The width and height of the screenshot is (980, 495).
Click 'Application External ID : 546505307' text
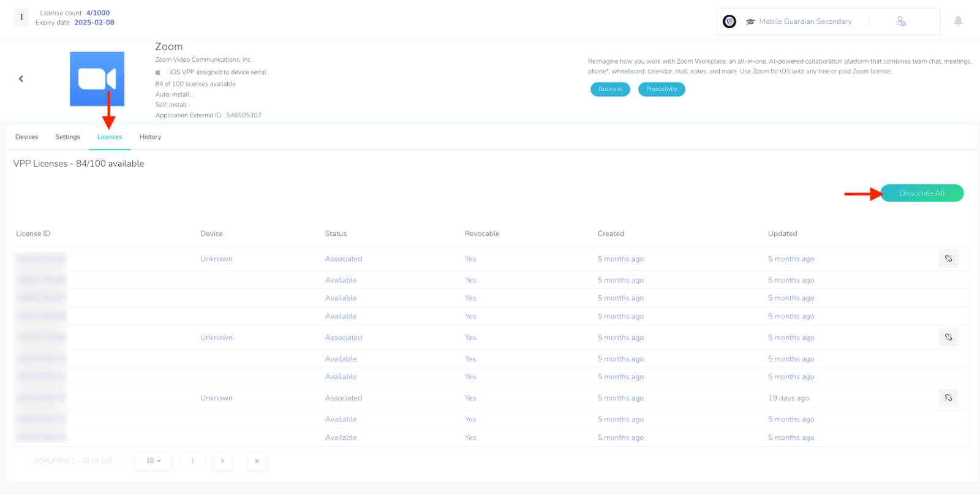coord(208,115)
